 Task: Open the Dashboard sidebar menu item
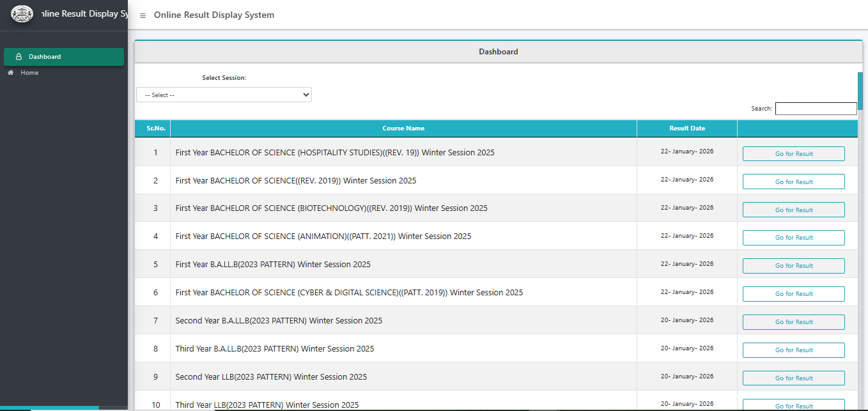point(64,57)
